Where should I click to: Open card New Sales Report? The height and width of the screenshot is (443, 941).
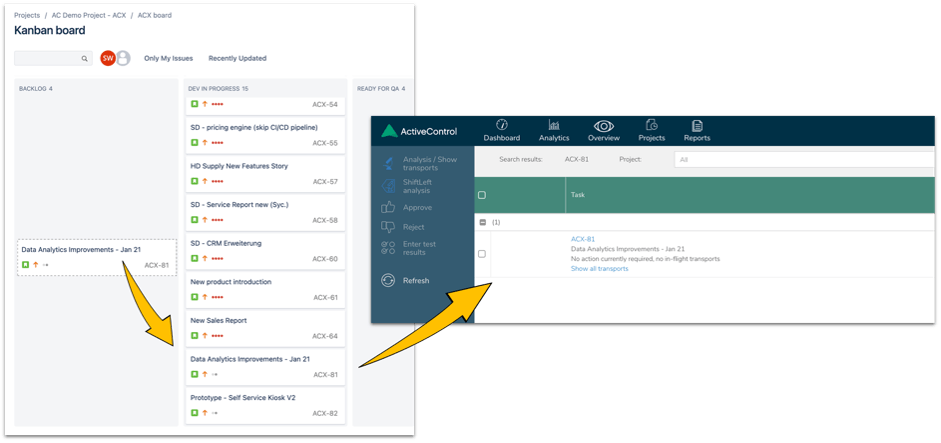[x=265, y=328]
